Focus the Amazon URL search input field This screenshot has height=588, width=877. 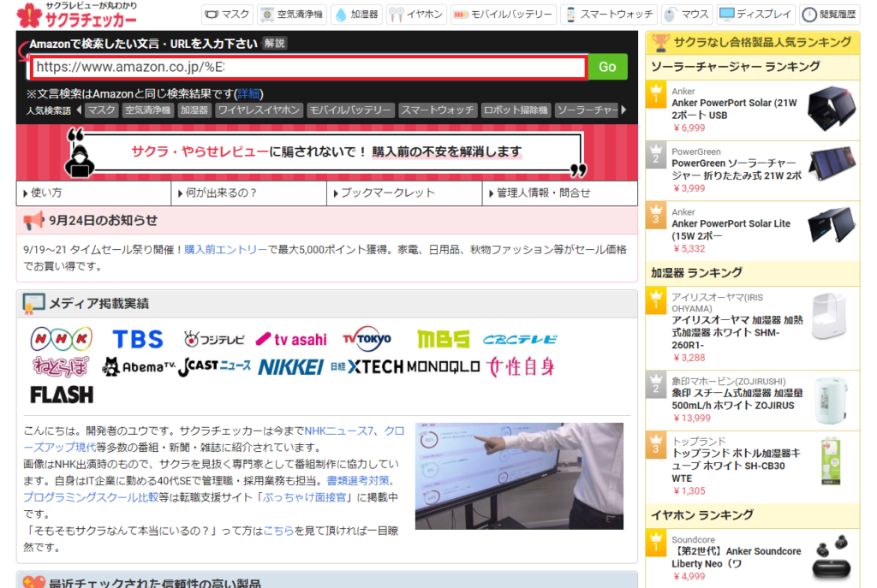pos(308,67)
